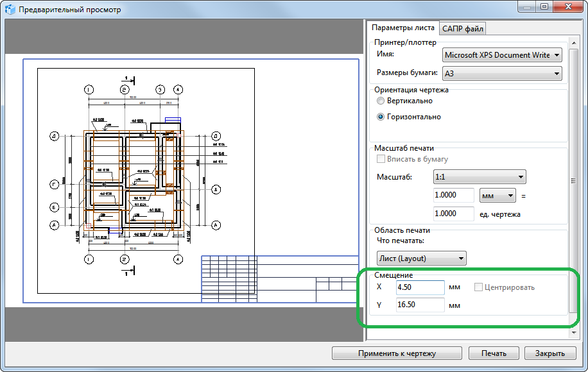The width and height of the screenshot is (588, 372).
Task: Click the scale value field in мм
Action: [x=454, y=196]
